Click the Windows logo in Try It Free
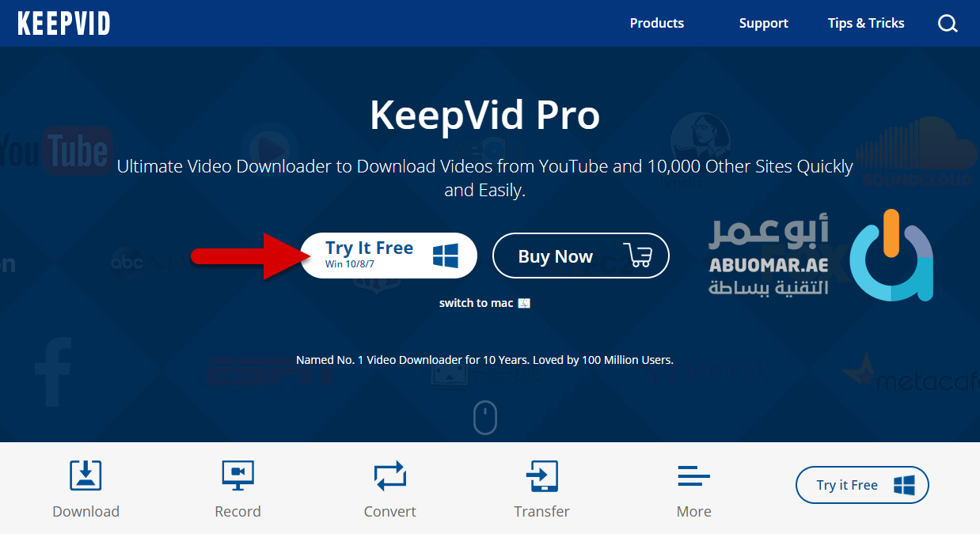 coord(446,256)
